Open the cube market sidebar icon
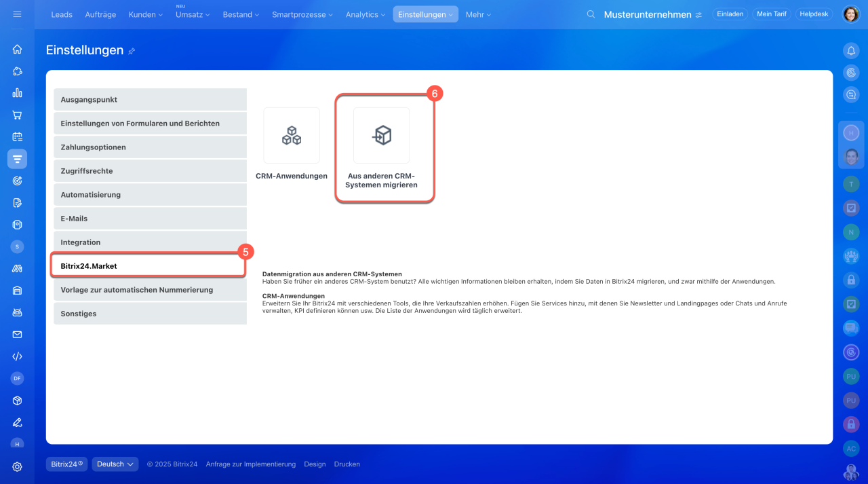 pos(17,401)
